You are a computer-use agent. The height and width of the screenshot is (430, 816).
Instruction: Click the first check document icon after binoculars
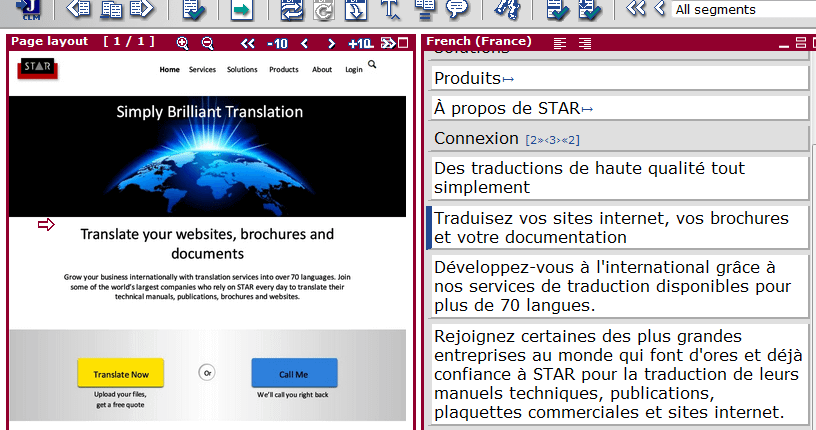tap(557, 10)
